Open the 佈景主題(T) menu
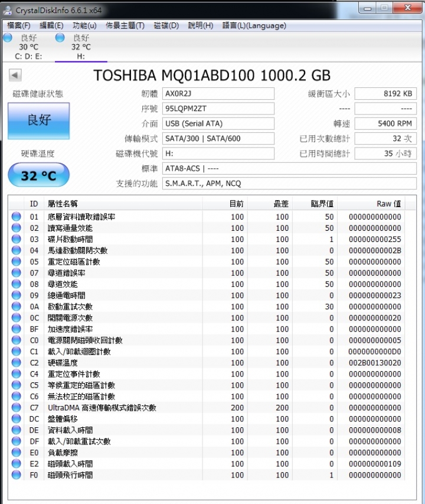The image size is (425, 504). tap(125, 25)
